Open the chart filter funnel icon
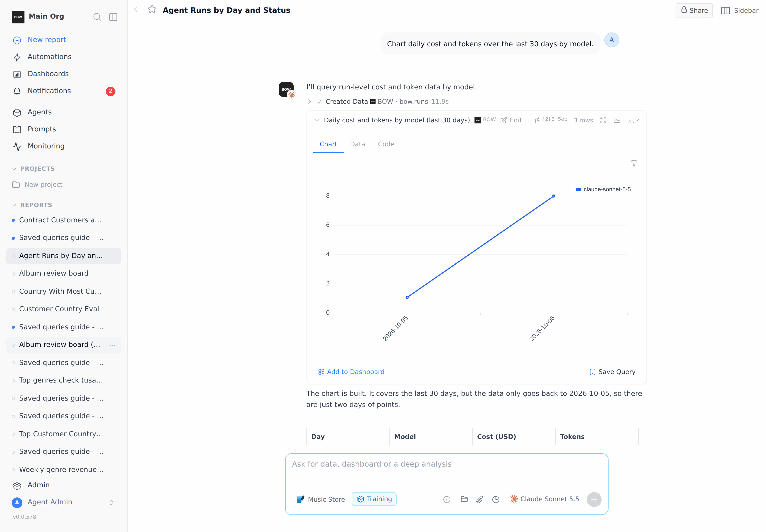The width and height of the screenshot is (766, 532). coord(634,163)
